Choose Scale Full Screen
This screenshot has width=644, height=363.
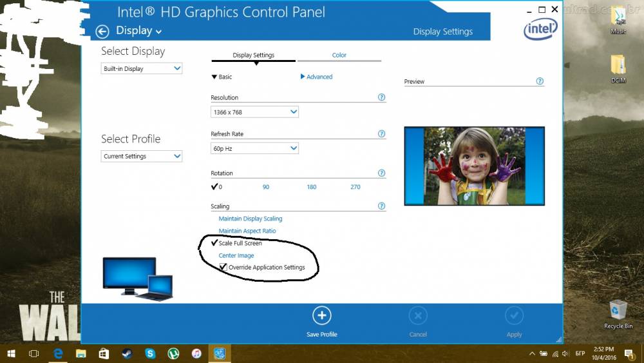pos(240,243)
